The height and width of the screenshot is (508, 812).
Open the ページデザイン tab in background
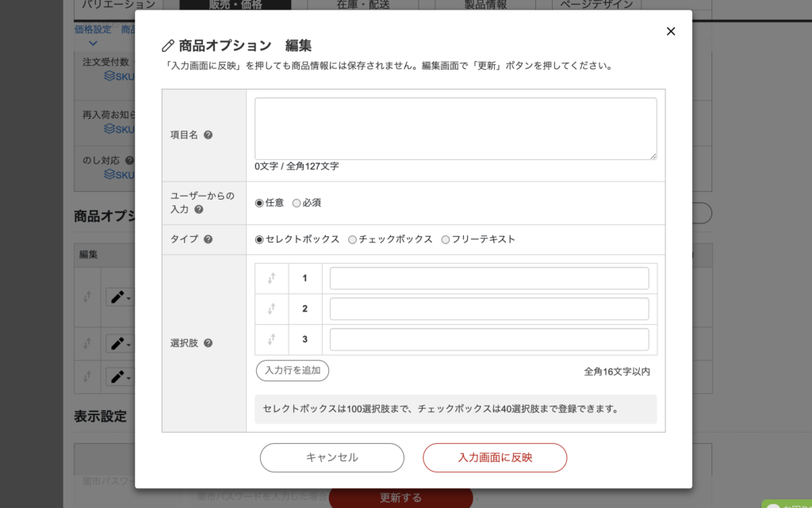coord(596,5)
